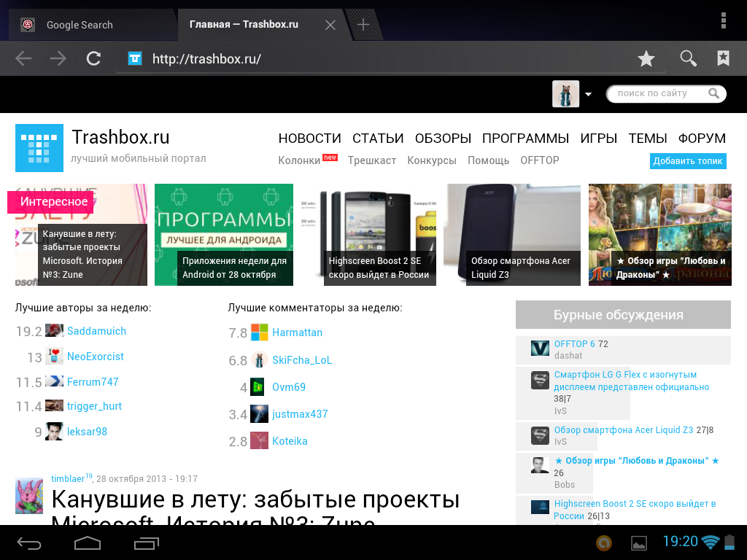Open the user avatar profile picture
Screen dimensions: 747x560
[x=565, y=94]
